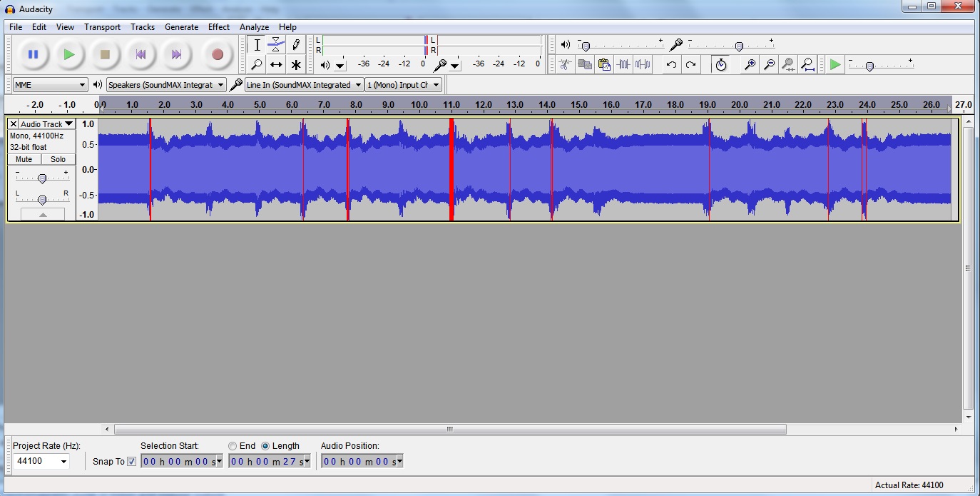The image size is (980, 496).
Task: Select the End radio button
Action: (x=233, y=446)
